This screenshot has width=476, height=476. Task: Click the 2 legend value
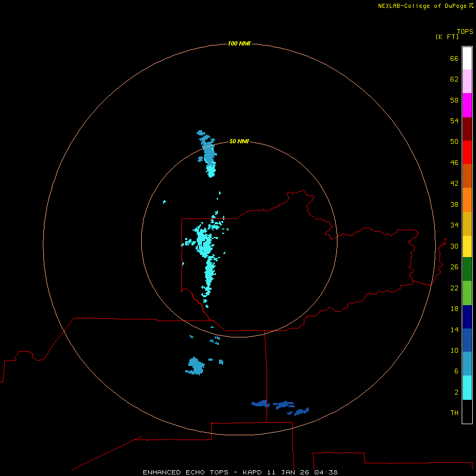pyautogui.click(x=456, y=392)
